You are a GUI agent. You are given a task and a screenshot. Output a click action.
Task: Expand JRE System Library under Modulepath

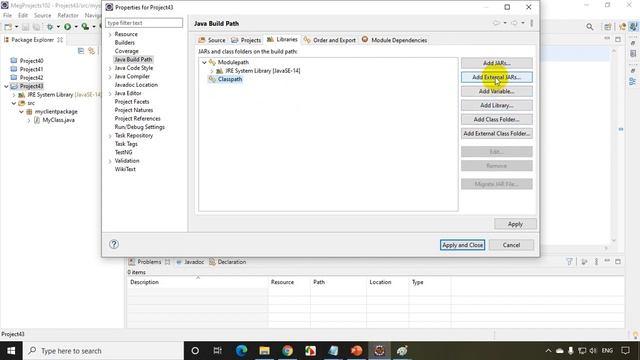(212, 71)
